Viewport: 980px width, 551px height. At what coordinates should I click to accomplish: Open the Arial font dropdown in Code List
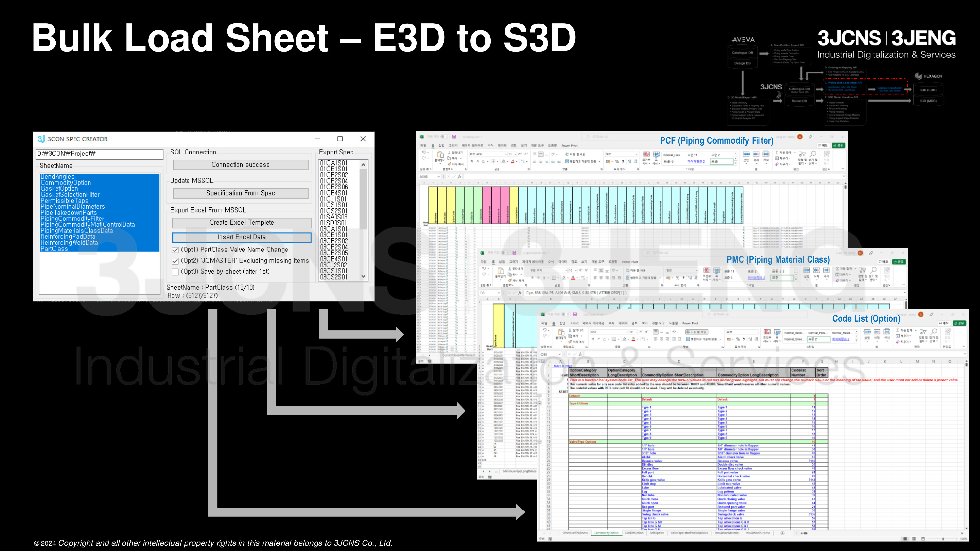[626, 332]
